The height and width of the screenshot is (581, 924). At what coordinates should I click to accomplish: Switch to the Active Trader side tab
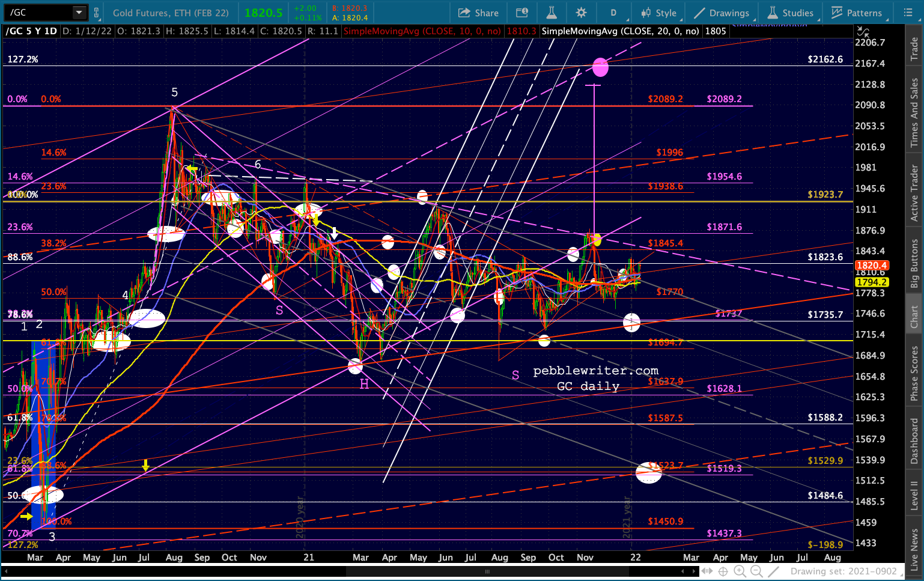(914, 193)
